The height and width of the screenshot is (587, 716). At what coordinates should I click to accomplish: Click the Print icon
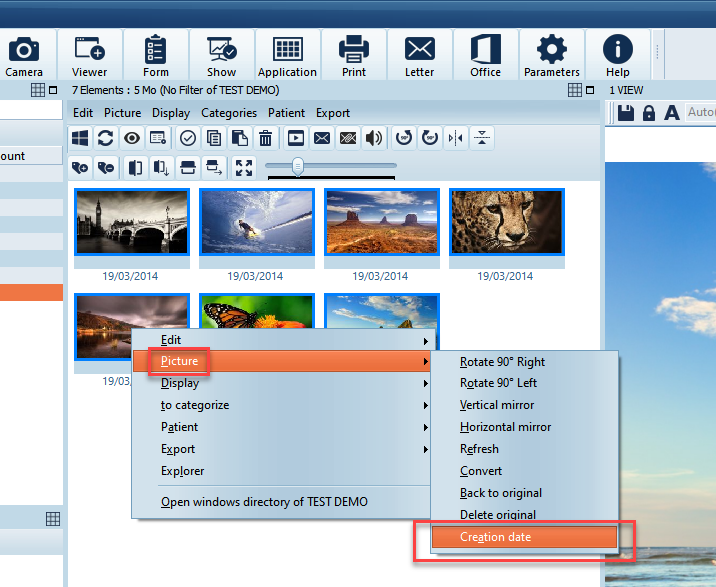tap(353, 55)
